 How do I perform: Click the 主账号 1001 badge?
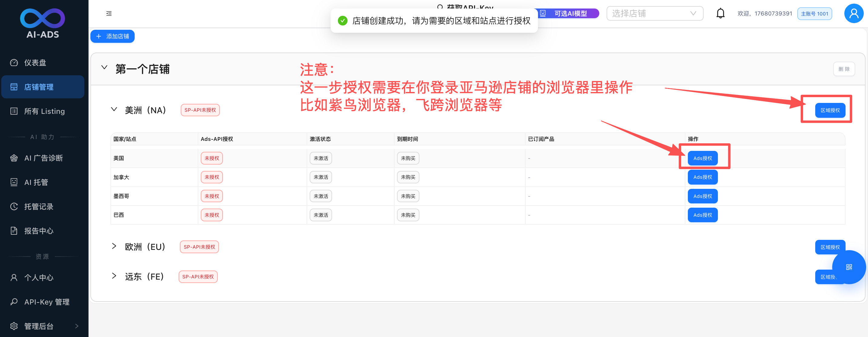click(x=814, y=14)
